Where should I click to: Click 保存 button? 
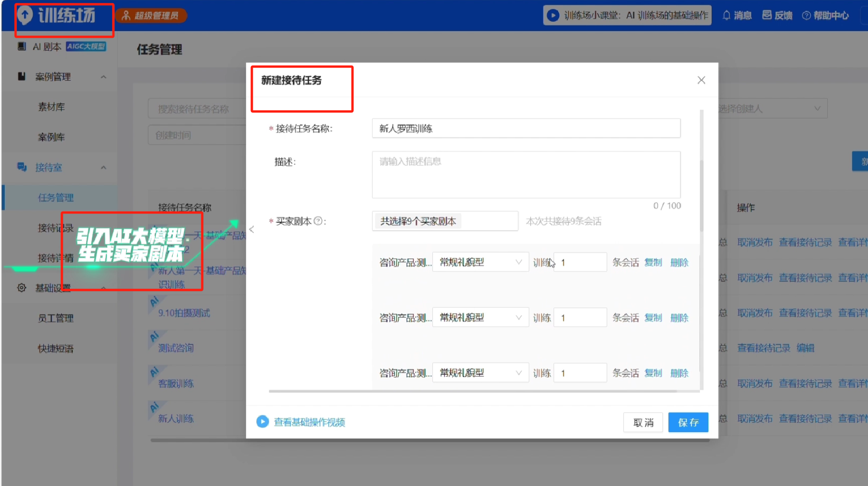tap(688, 422)
